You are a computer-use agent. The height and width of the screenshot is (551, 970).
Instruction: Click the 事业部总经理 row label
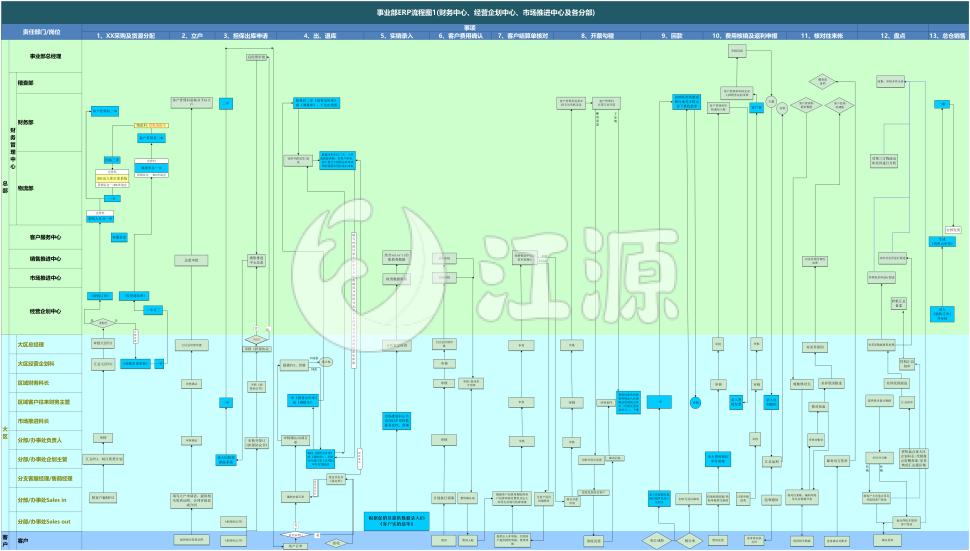point(45,56)
